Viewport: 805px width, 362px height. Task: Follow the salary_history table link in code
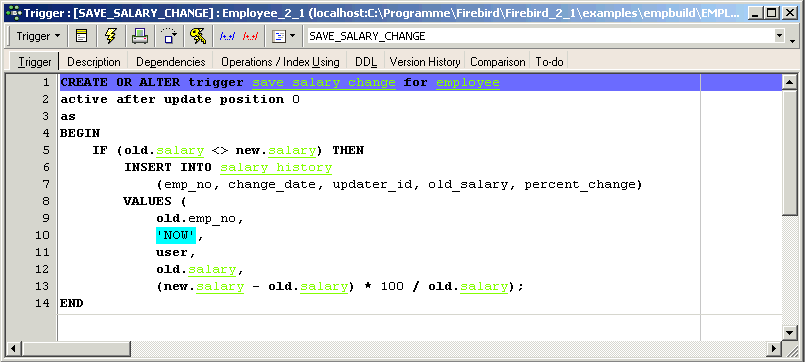[x=276, y=167]
